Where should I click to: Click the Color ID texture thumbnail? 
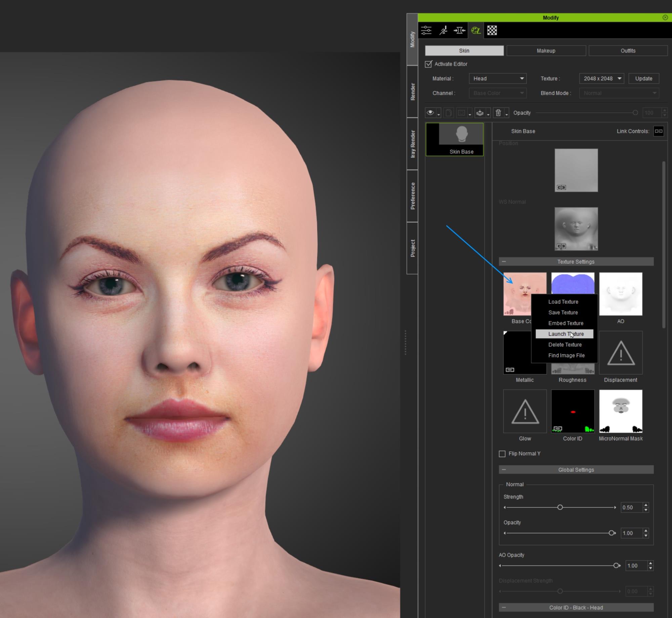(573, 411)
